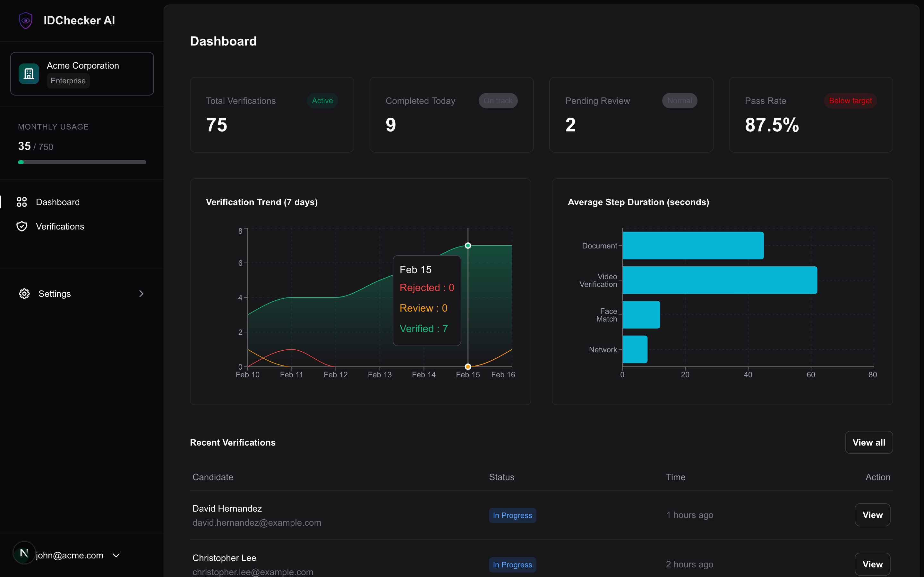Select the Dashboard menu item
Viewport: 924px width, 577px height.
click(x=58, y=202)
